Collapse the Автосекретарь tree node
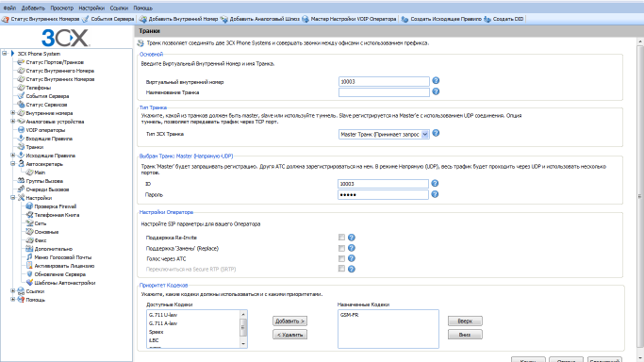Image resolution: width=644 pixels, height=362 pixels. coord(13,164)
